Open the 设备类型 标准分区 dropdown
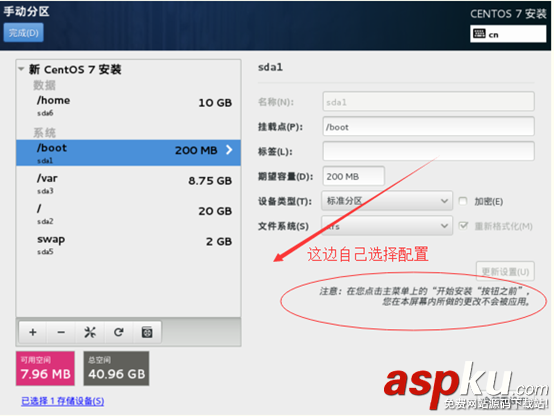Viewport: 554px width, 416px height. point(387,201)
